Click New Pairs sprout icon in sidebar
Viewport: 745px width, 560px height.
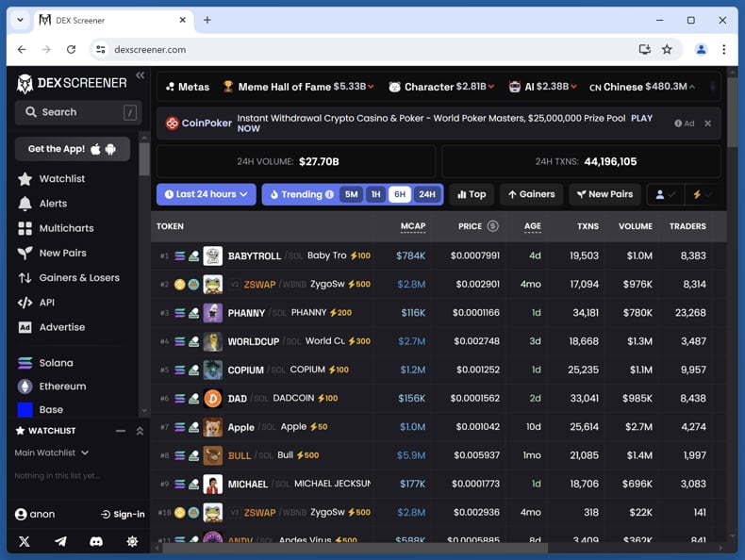coord(25,254)
